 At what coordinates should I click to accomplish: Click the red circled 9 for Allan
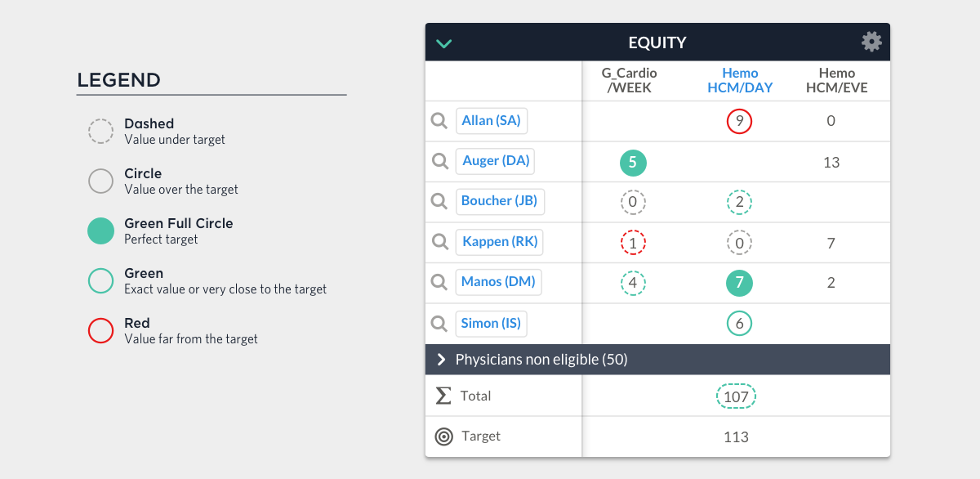click(x=739, y=122)
